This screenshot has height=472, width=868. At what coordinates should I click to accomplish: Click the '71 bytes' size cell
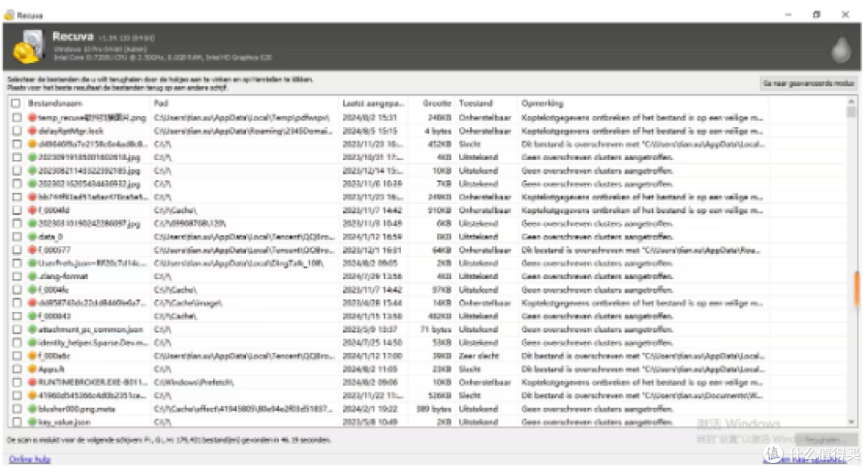point(436,330)
